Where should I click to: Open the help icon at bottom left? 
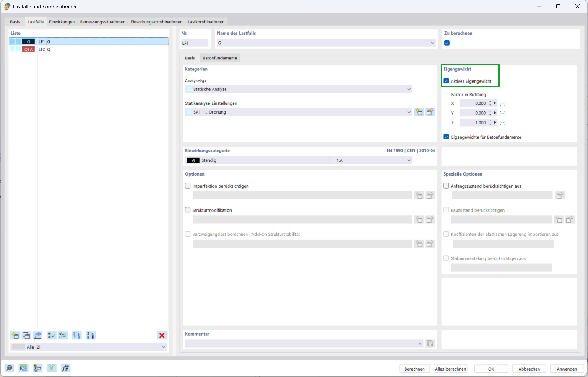pos(10,368)
